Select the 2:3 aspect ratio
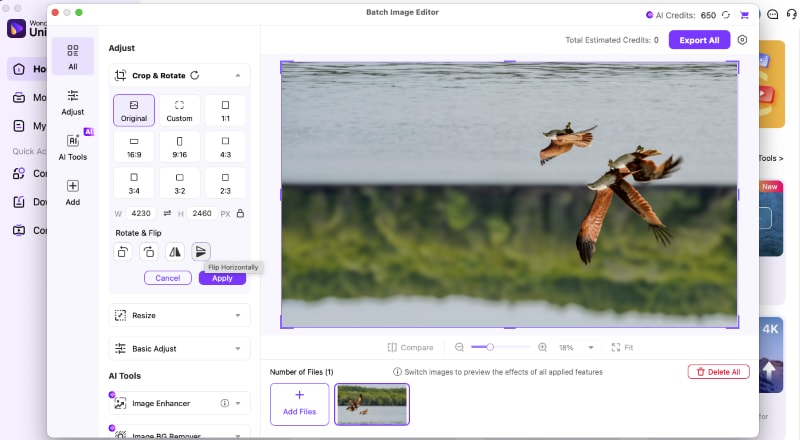The width and height of the screenshot is (800, 440). click(225, 183)
